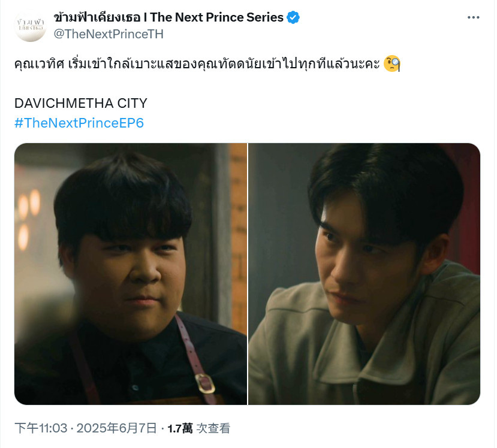Viewport: 497px width, 448px height.
Task: Open the #TheNextPrinceEP6 hashtag
Action: (79, 123)
